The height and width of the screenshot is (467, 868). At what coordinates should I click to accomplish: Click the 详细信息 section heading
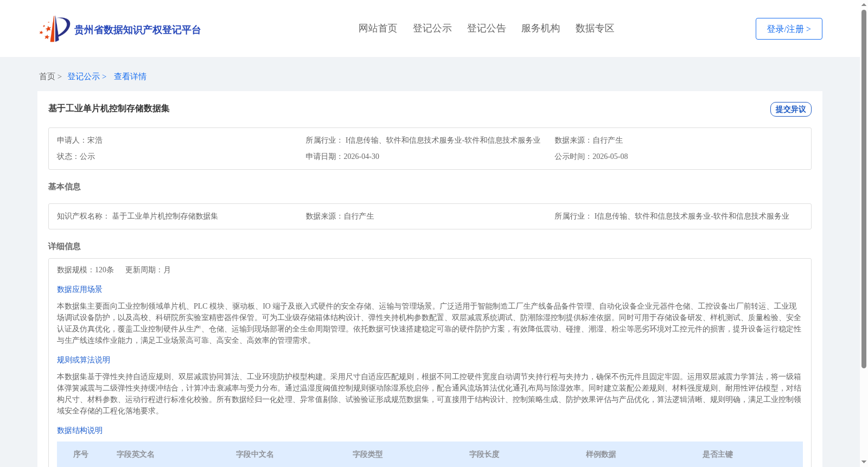(x=64, y=246)
